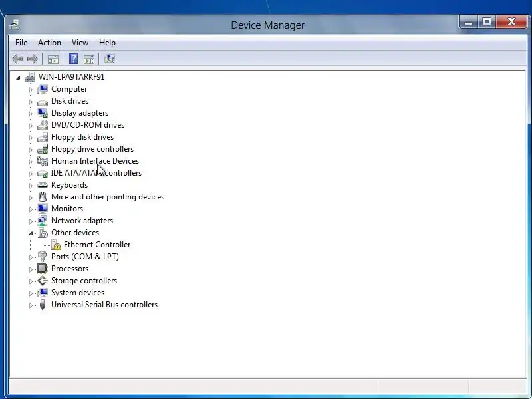Expand the Keyboards node arrow
This screenshot has width=532, height=399.
pyautogui.click(x=31, y=186)
